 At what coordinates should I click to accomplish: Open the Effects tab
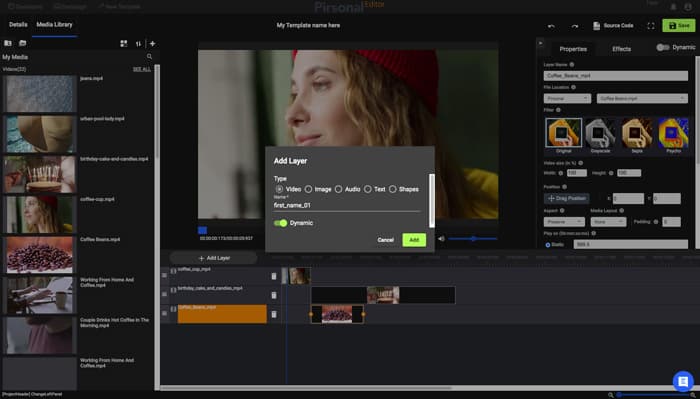coord(621,49)
